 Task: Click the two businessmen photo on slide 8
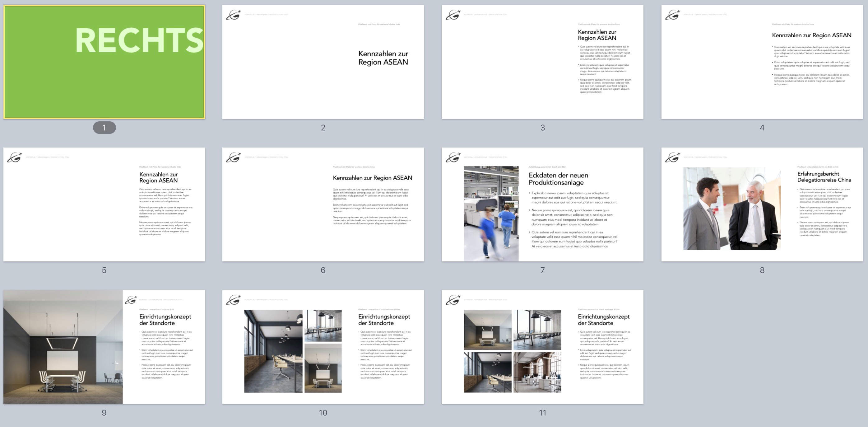click(731, 209)
